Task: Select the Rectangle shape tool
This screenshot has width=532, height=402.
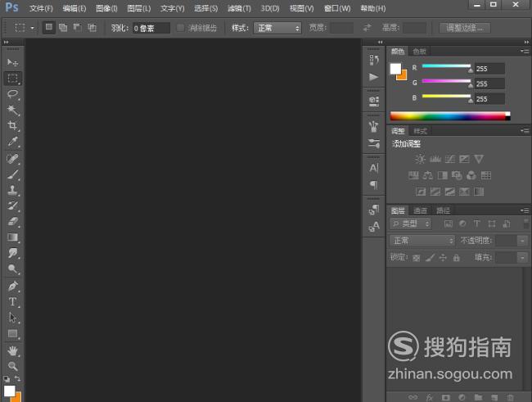Action: (x=13, y=334)
